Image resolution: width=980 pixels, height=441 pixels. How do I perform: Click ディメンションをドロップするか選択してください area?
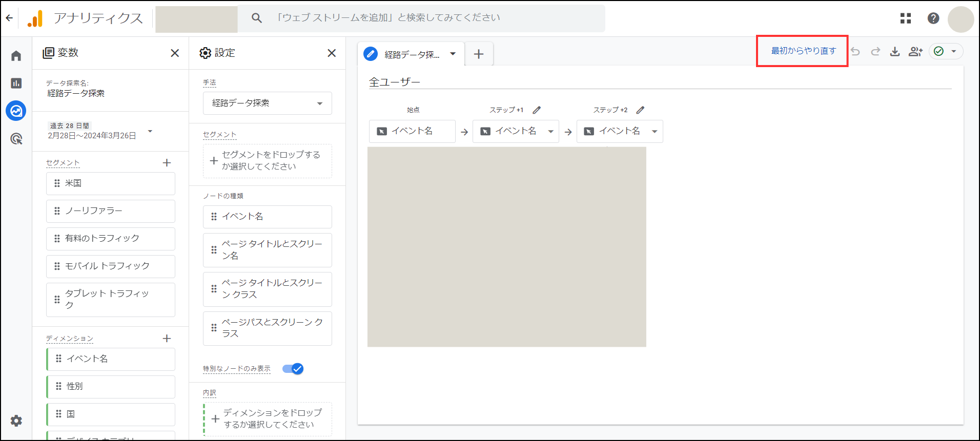coord(268,419)
